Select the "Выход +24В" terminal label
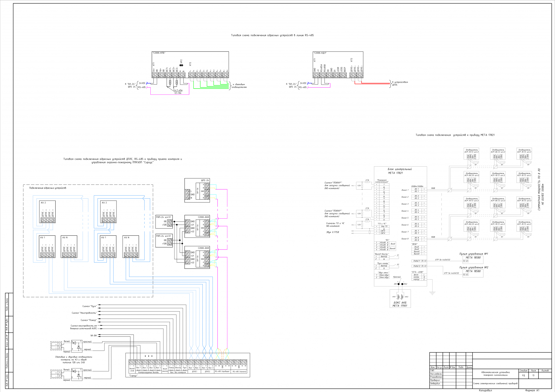The width and height of the screenshot is (555, 392). pyautogui.click(x=132, y=370)
